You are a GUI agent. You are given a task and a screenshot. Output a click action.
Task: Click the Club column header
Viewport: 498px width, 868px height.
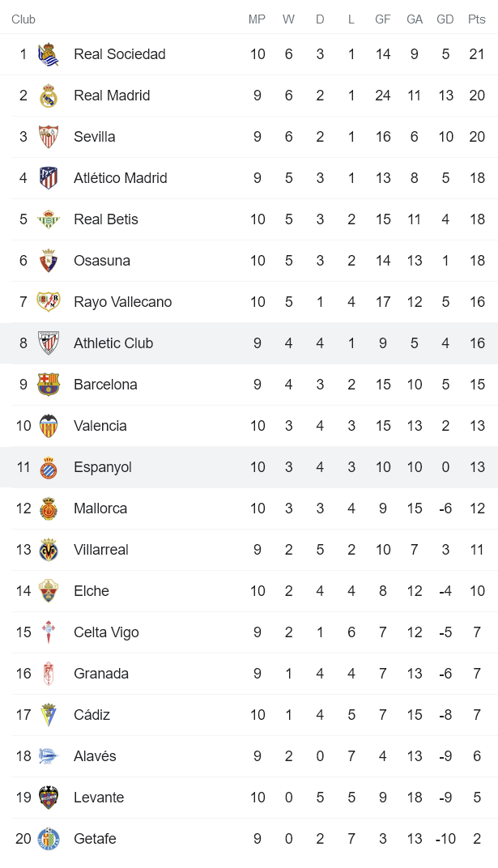click(23, 19)
